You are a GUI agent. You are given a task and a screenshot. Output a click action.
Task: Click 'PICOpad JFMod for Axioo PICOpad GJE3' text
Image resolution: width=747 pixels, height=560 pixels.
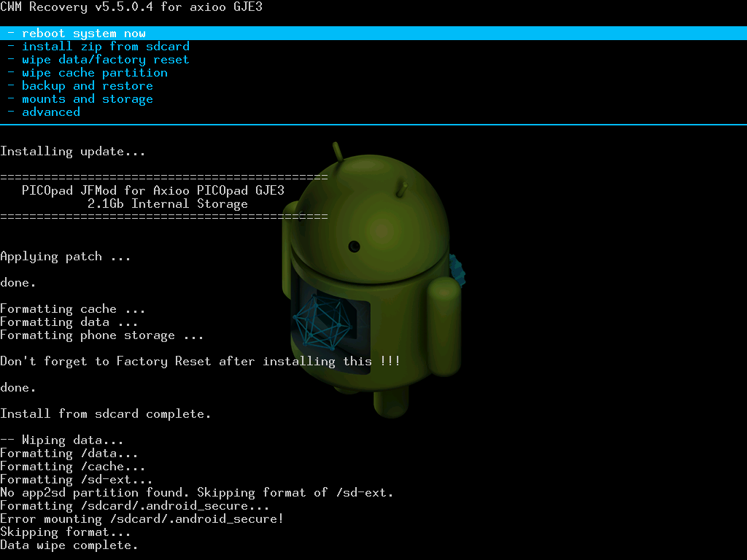(153, 190)
